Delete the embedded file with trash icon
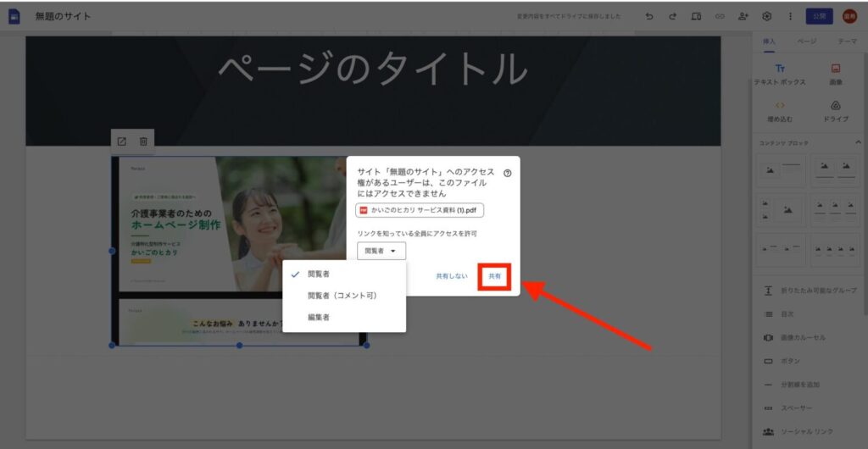The image size is (868, 449). click(143, 141)
